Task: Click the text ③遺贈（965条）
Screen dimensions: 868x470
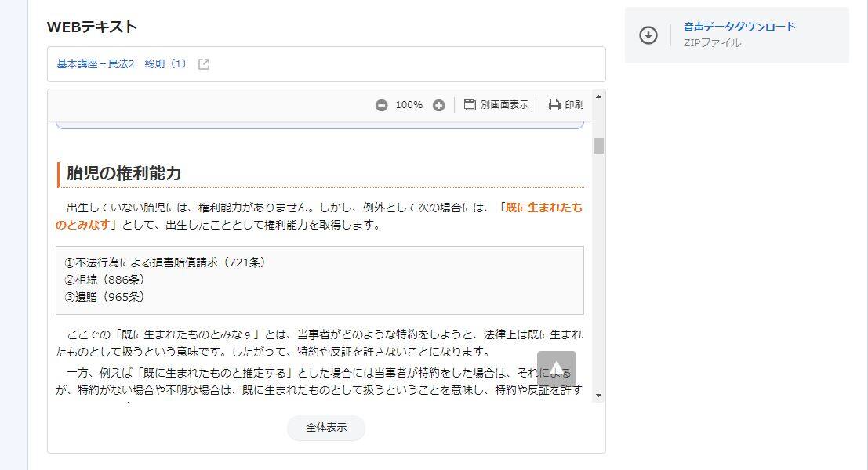Action: point(104,296)
